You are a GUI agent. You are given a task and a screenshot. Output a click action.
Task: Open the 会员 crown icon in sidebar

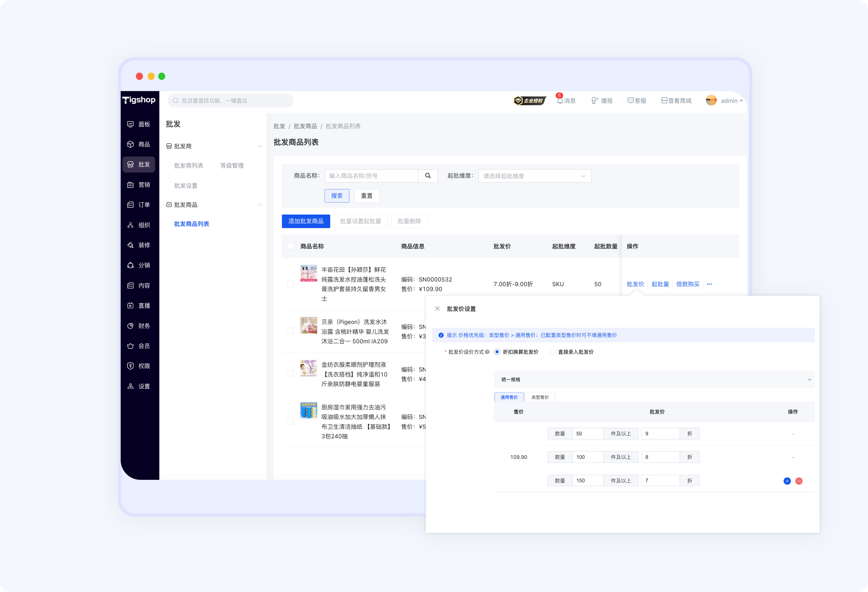click(x=130, y=346)
